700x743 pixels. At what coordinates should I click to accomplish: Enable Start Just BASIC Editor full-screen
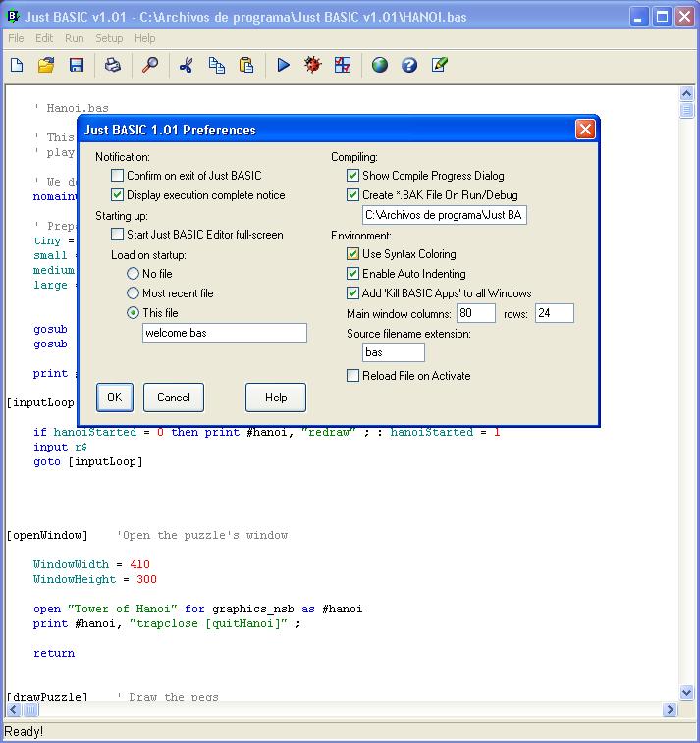coord(117,234)
